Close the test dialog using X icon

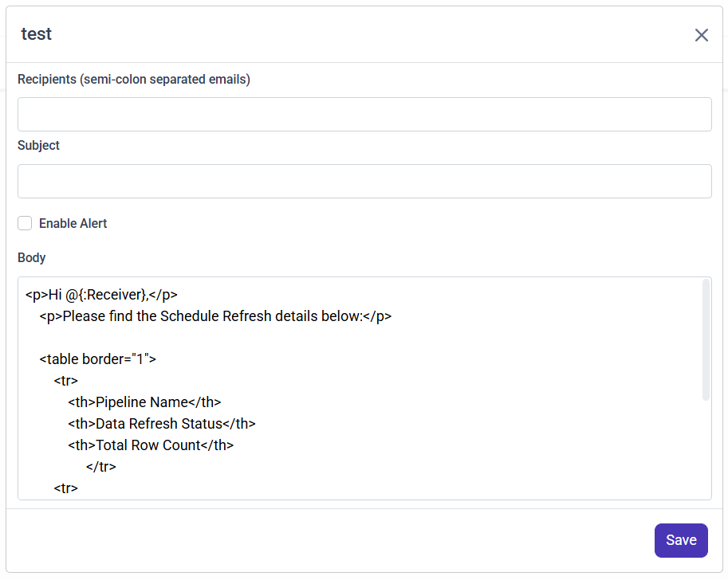tap(701, 35)
